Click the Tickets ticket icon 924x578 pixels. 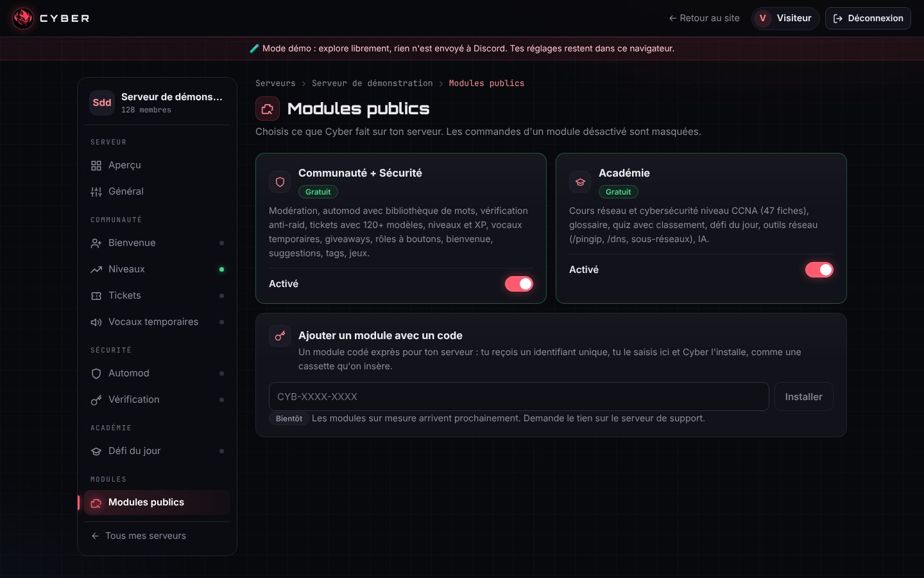96,296
